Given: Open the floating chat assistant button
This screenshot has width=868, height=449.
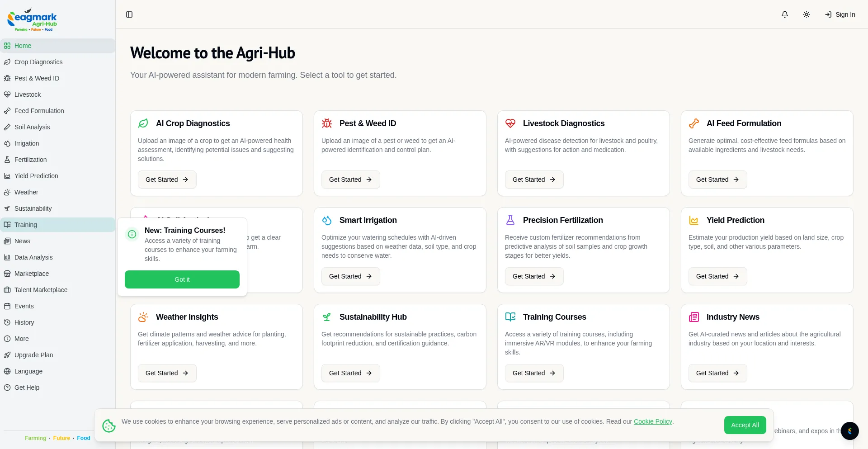Looking at the screenshot, I should coord(849,431).
